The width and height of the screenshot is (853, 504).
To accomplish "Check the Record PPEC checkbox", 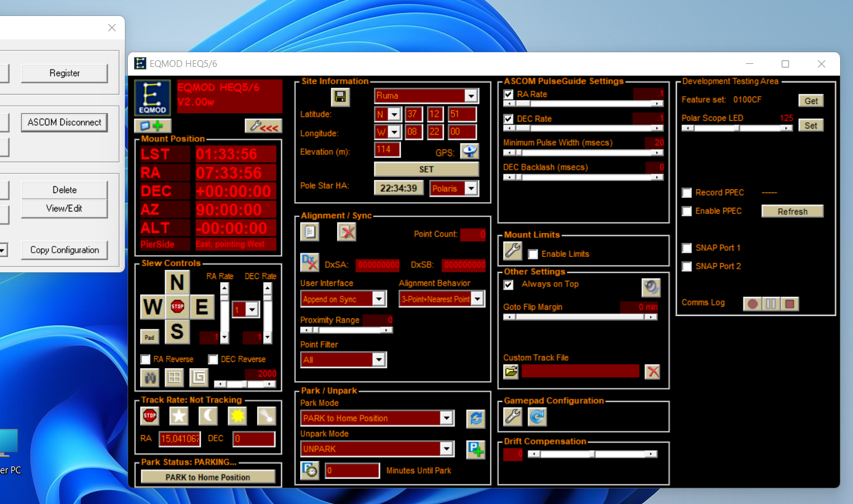I will [x=687, y=193].
